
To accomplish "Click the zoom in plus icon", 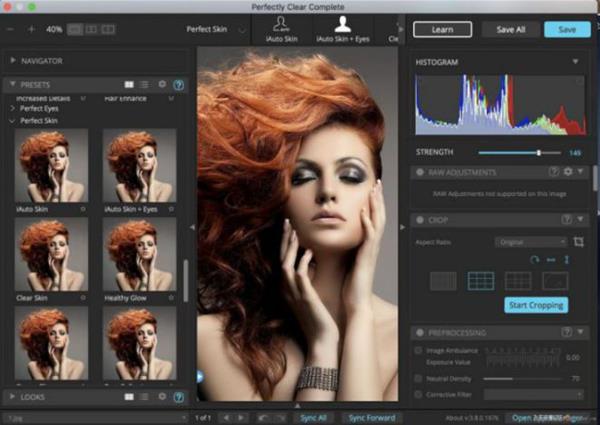I will 32,30.
